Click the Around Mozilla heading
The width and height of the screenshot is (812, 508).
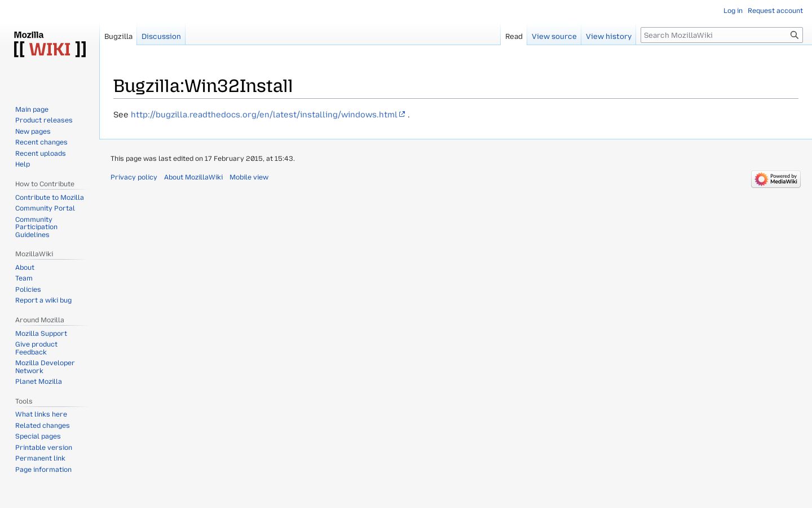coord(39,320)
